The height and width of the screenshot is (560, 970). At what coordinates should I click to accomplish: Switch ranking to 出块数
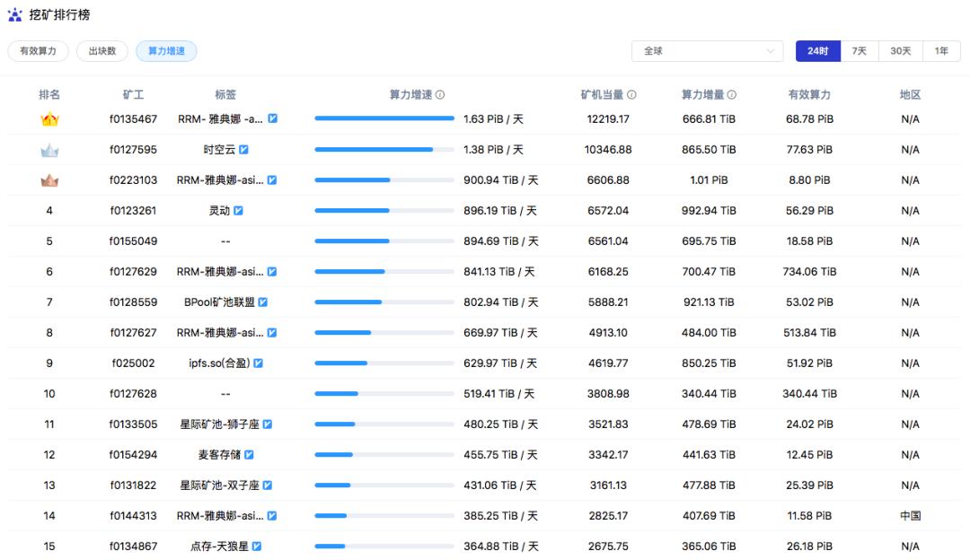(101, 51)
